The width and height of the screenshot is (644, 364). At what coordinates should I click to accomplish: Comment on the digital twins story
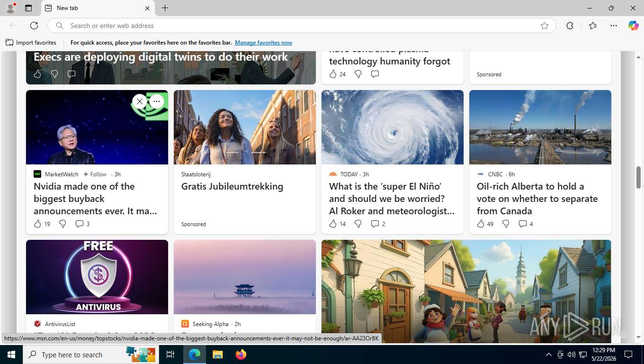point(72,74)
